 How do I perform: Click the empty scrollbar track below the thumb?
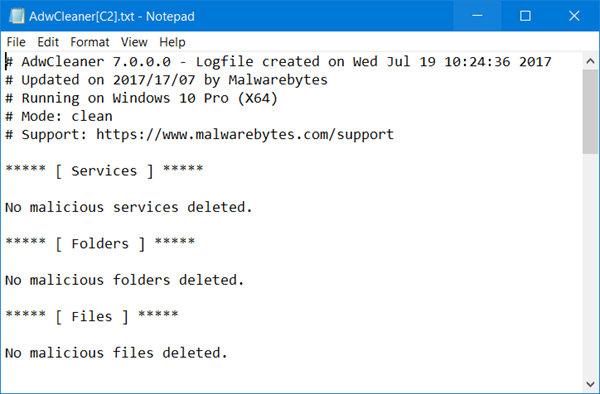(x=590, y=265)
